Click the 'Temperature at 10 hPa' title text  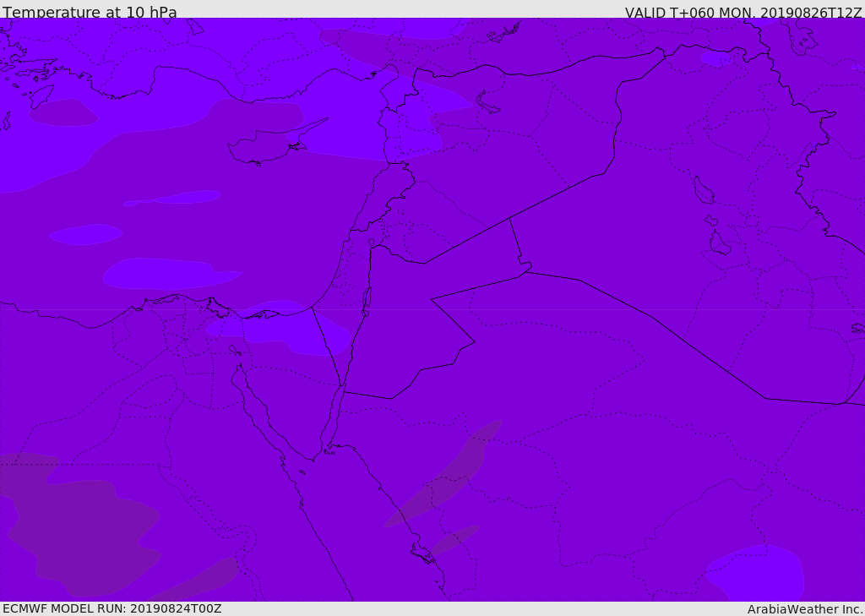(90, 12)
